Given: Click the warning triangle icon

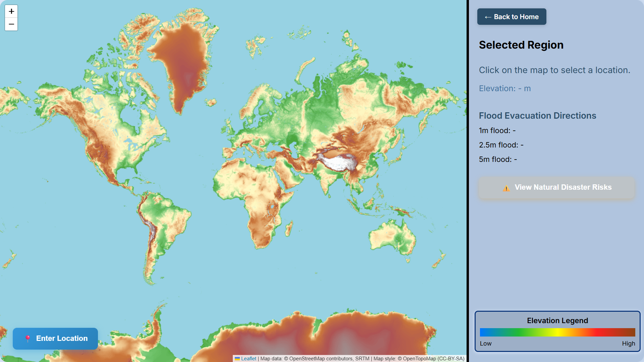Looking at the screenshot, I should 506,188.
